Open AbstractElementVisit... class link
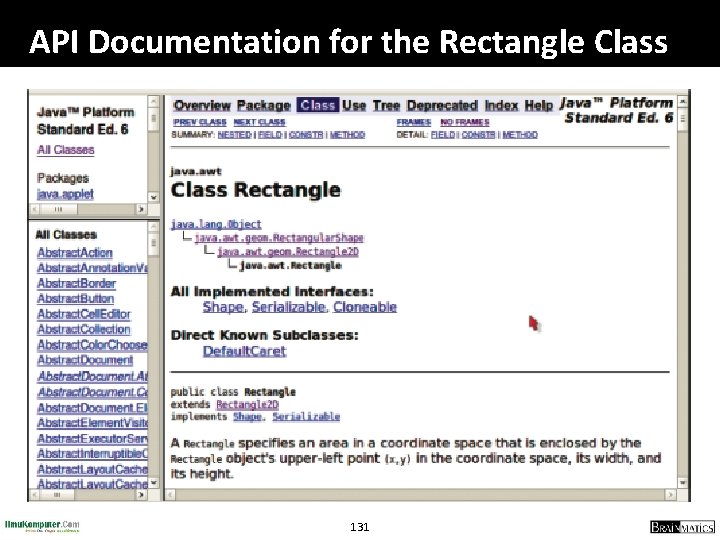The image size is (720, 540). pos(92,423)
